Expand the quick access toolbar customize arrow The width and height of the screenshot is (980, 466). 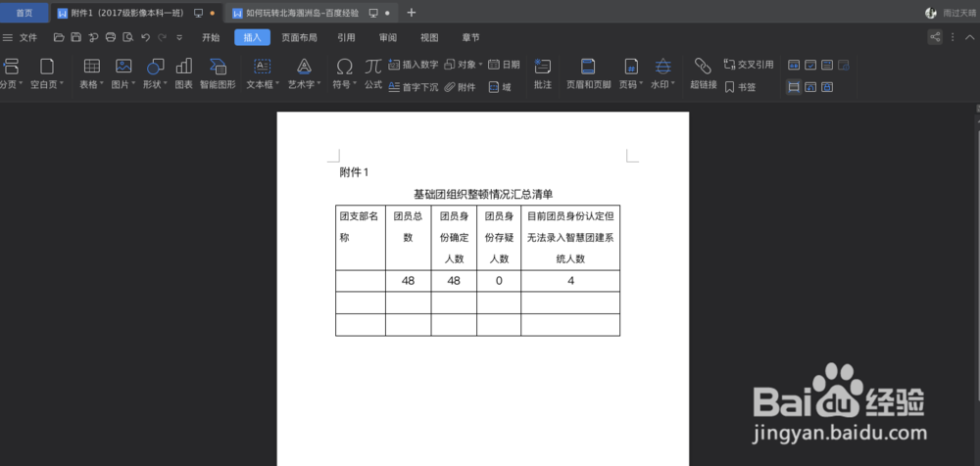[179, 37]
